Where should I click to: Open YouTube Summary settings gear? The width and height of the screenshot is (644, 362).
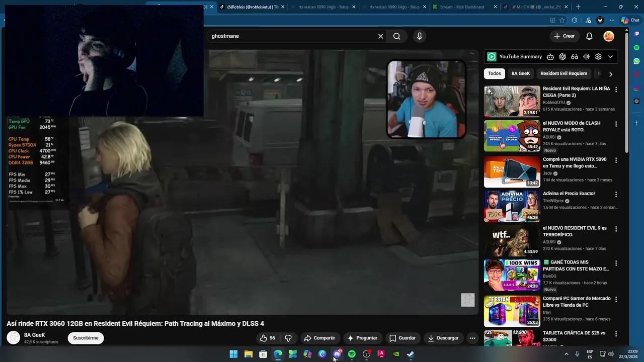coord(598,57)
